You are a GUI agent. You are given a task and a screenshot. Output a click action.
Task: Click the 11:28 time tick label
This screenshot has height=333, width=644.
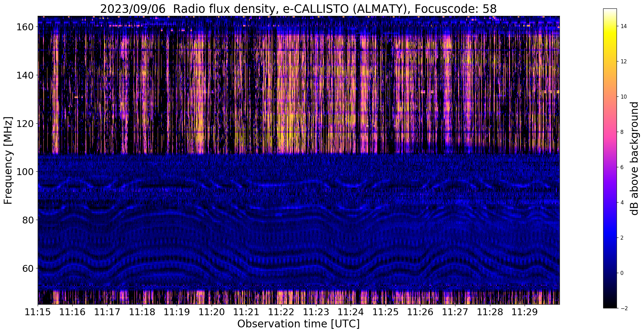tap(490, 312)
